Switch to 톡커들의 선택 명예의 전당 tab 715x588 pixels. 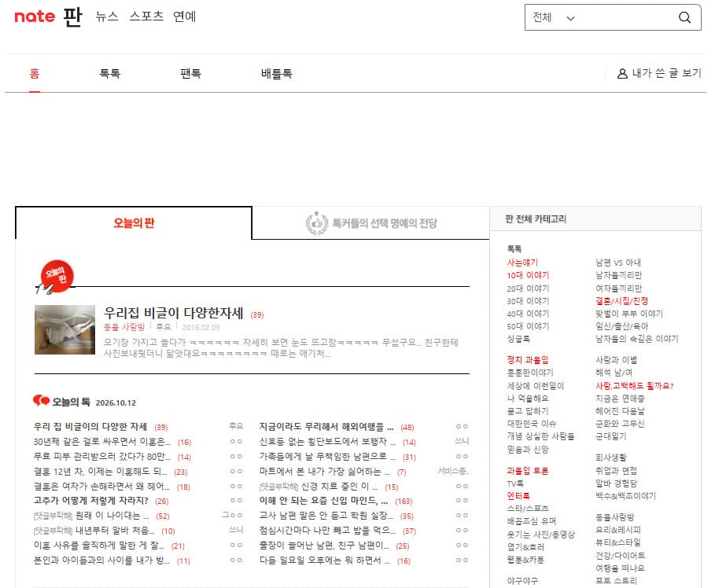click(x=371, y=223)
